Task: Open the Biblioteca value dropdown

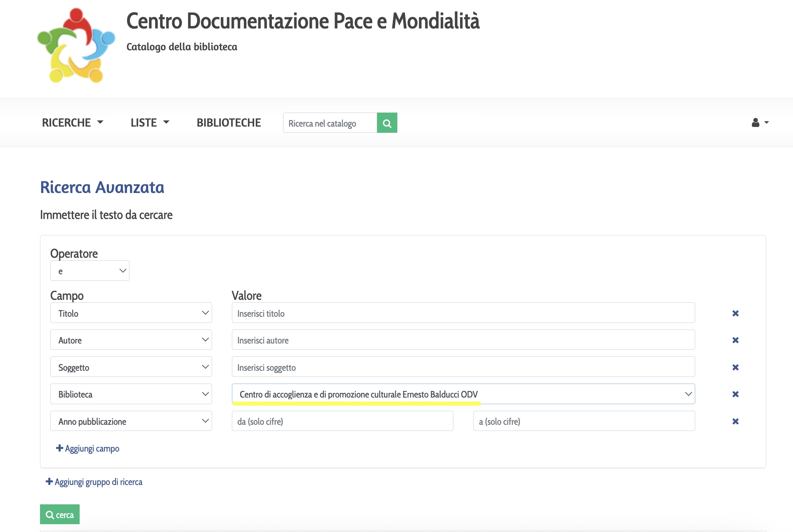Action: [463, 394]
